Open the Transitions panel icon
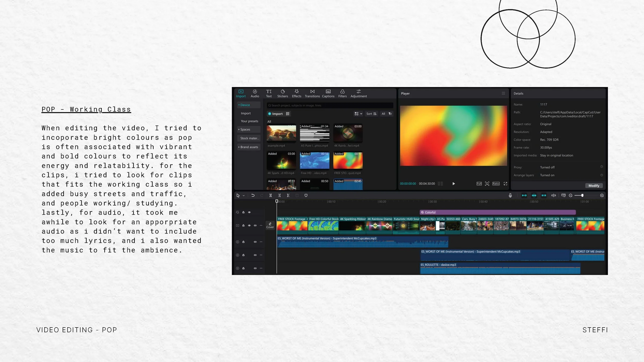The image size is (644, 362). [312, 93]
